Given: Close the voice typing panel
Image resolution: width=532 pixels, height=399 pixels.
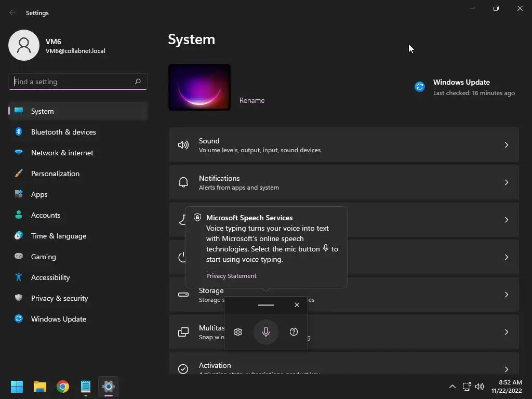Looking at the screenshot, I should click(x=297, y=304).
